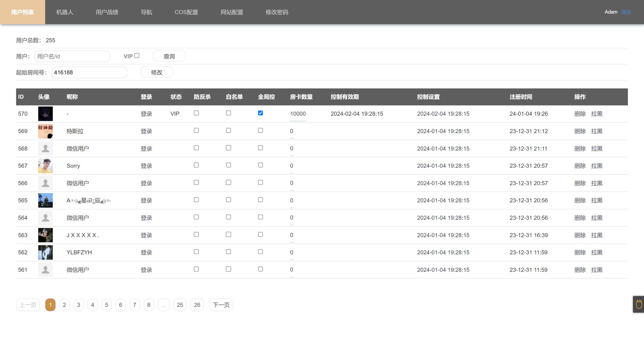Click the 修改 button for room number
The width and height of the screenshot is (644, 343).
(x=156, y=72)
